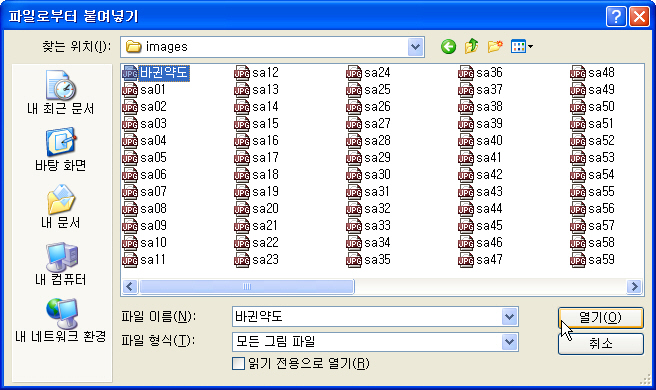This screenshot has height=390, width=656.
Task: Click the scrollbar left arrow
Action: [129, 287]
